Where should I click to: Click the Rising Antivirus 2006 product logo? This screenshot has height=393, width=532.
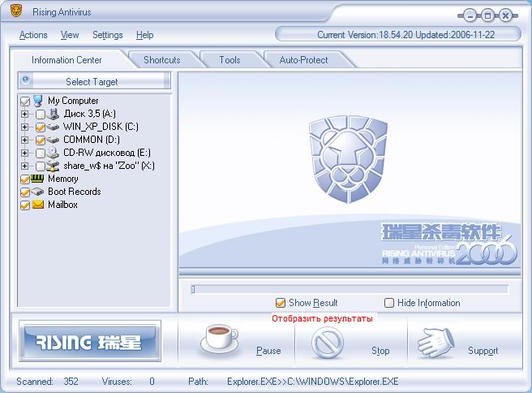pos(449,244)
